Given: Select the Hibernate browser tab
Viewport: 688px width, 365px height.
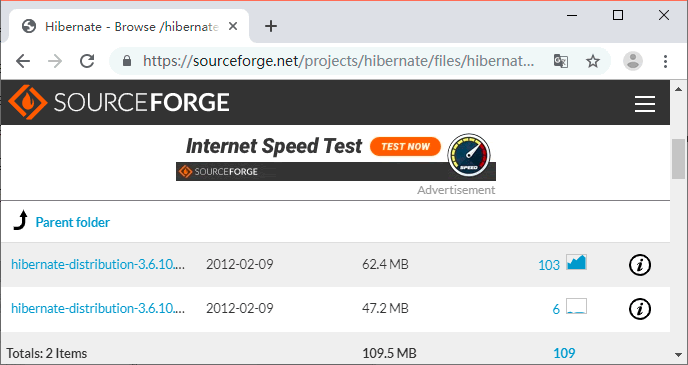Looking at the screenshot, I should coord(130,26).
